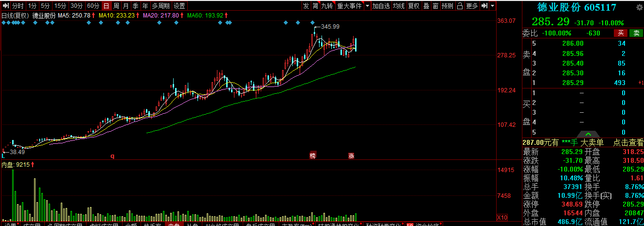Click 大卖单 large sell order text

coord(592,142)
